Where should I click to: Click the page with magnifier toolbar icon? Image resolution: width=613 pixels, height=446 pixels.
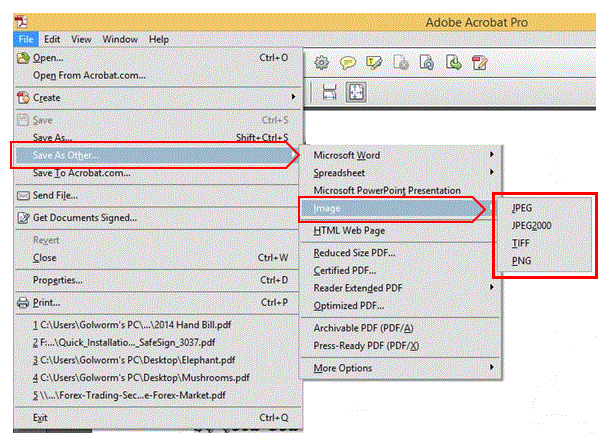click(427, 63)
